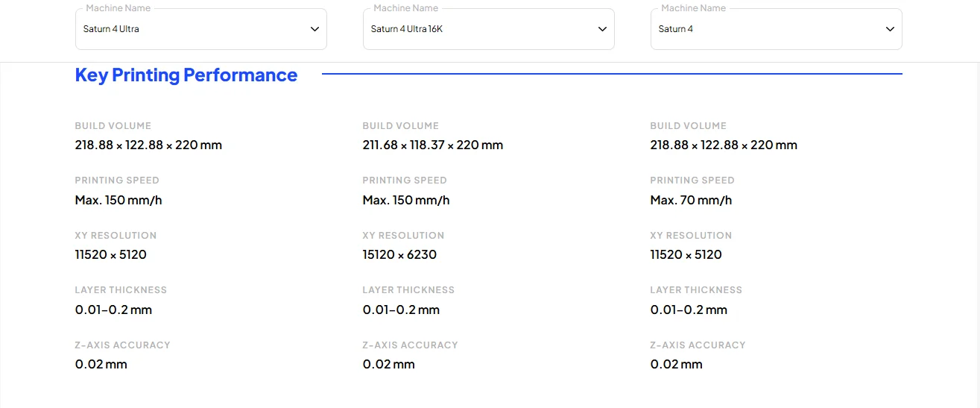
Task: Click the first column's Max. 150 mm/h value
Action: 118,200
